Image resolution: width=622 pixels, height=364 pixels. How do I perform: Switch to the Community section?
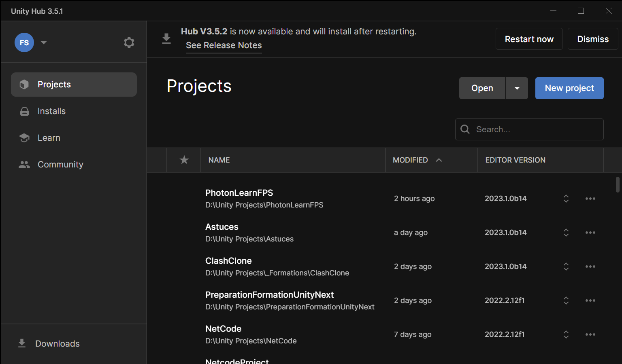point(74,165)
